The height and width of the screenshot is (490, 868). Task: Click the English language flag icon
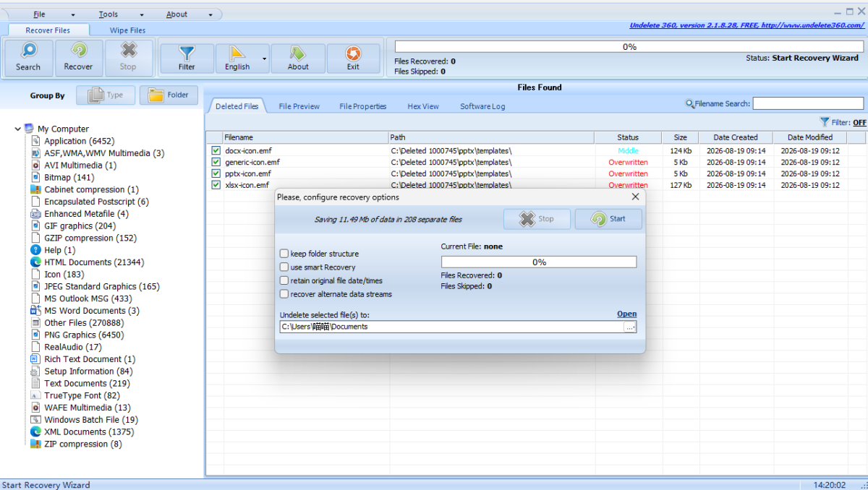(x=237, y=53)
